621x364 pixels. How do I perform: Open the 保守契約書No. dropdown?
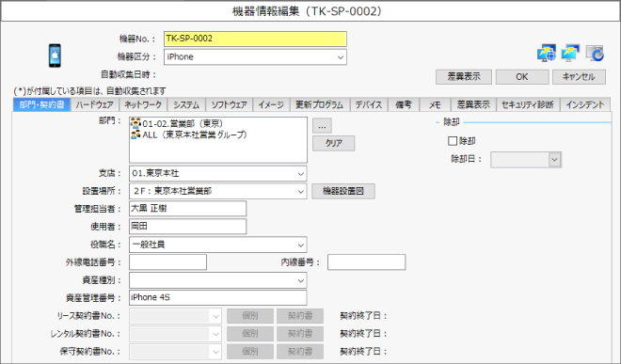point(175,352)
